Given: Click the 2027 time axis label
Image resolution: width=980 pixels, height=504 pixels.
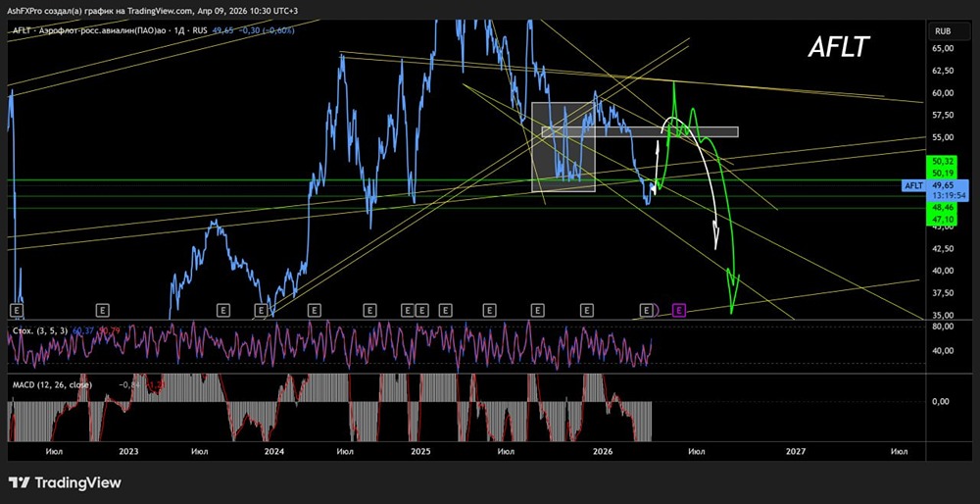Looking at the screenshot, I should (796, 450).
